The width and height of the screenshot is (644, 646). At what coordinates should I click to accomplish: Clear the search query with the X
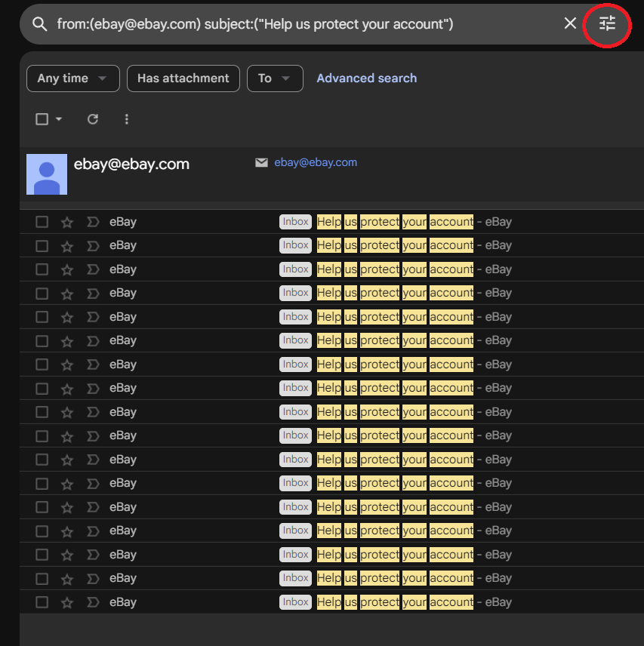point(570,23)
